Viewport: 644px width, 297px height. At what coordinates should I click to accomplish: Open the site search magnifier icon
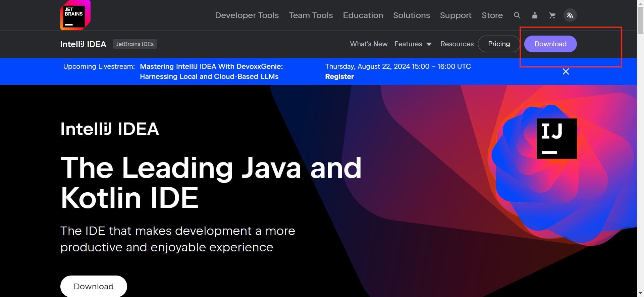(x=517, y=15)
